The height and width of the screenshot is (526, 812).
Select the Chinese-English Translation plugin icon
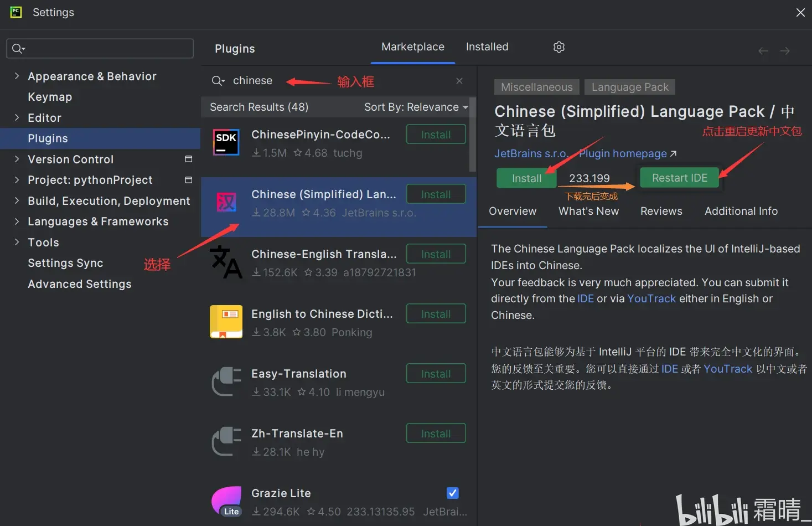pos(225,262)
